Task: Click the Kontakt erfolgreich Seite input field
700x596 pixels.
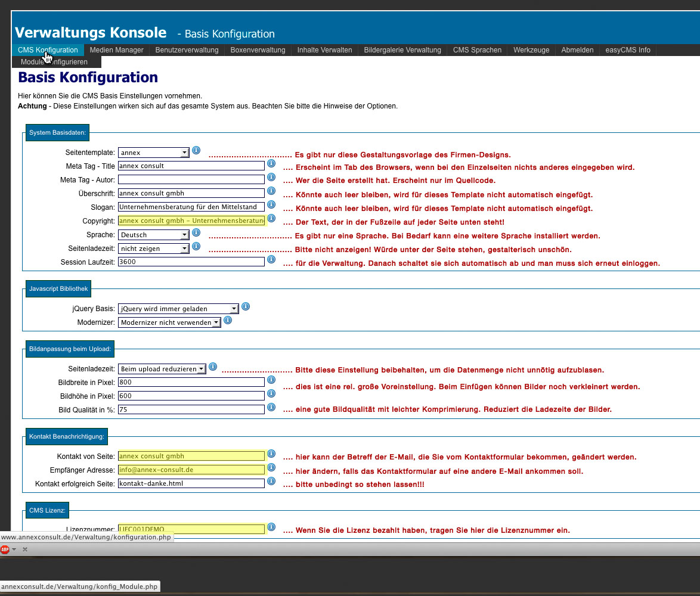Action: 191,483
